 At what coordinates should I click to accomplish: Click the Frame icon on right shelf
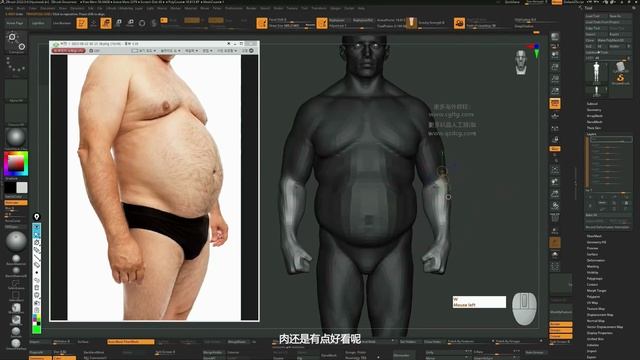555,169
